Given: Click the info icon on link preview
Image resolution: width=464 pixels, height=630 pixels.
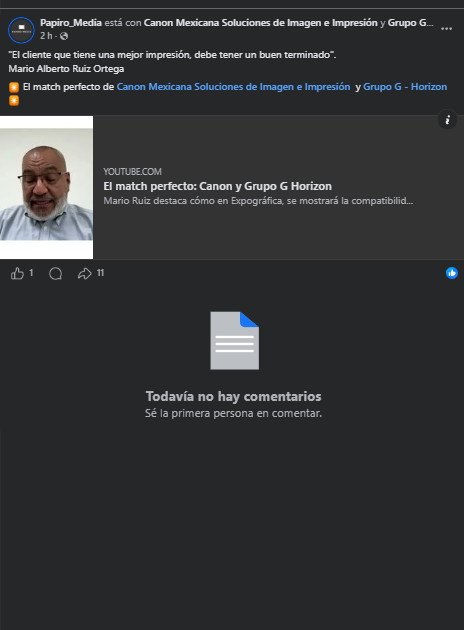Looking at the screenshot, I should (x=447, y=120).
